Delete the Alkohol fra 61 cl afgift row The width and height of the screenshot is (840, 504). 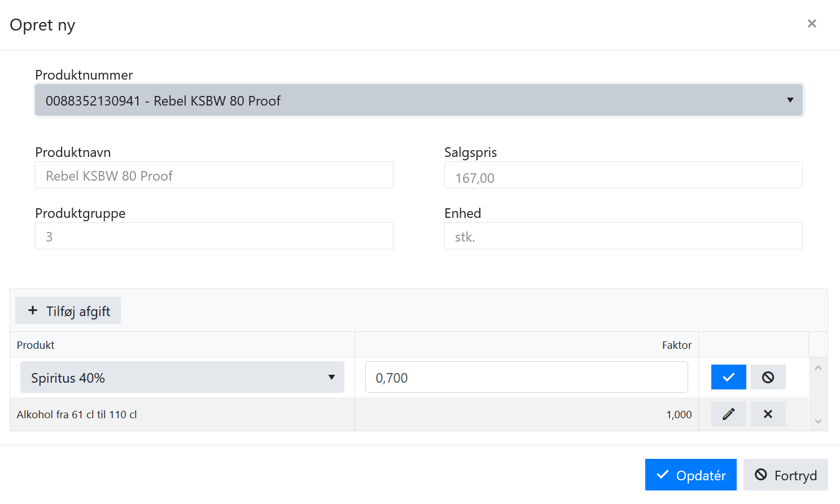click(768, 414)
